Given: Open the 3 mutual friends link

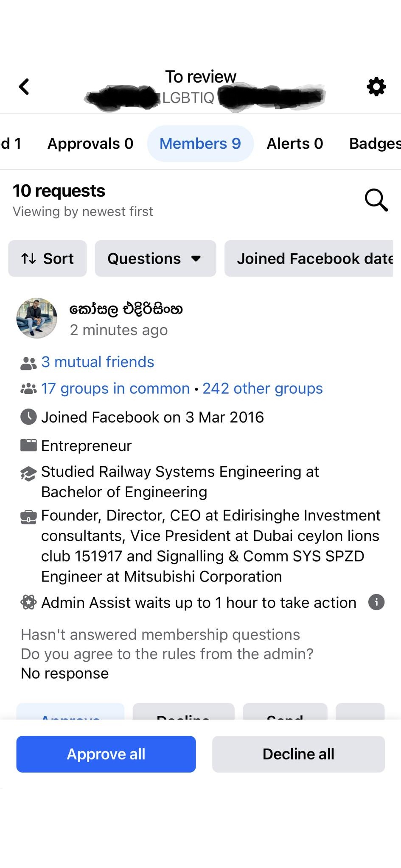Looking at the screenshot, I should click(x=98, y=362).
